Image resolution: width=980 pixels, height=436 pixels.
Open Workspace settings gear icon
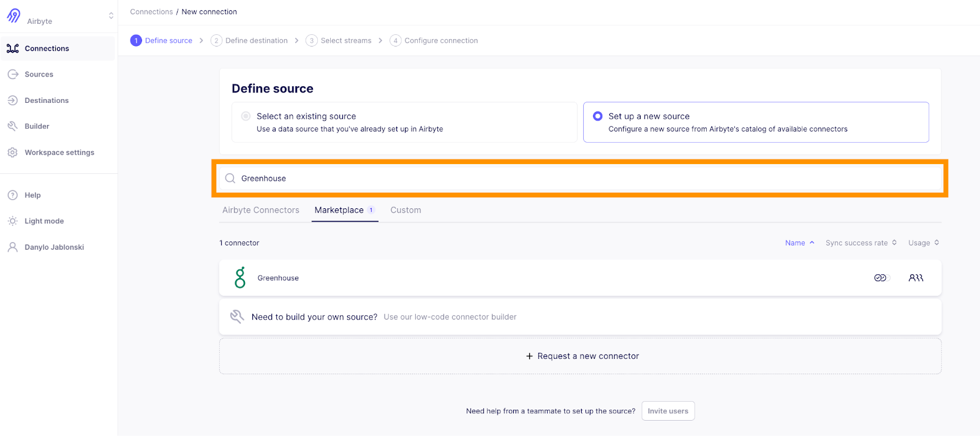point(13,152)
